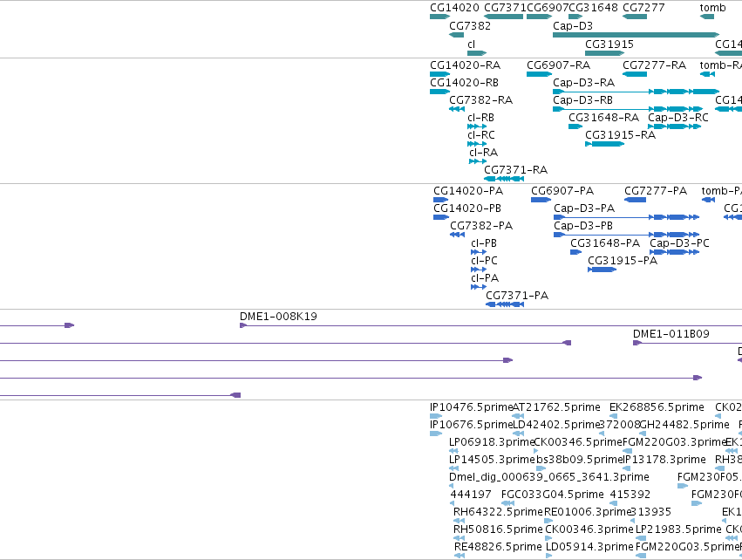Open the CG31915 gene label

coord(609,44)
